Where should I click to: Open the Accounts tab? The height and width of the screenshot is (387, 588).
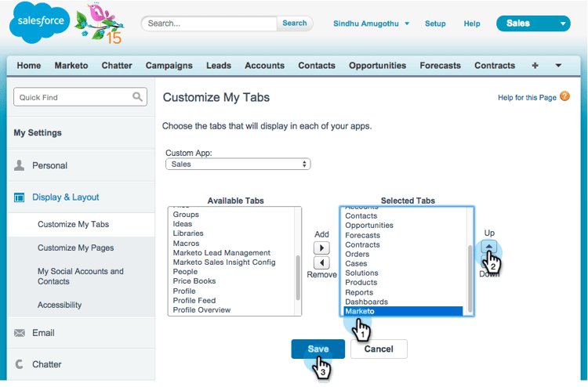point(265,66)
